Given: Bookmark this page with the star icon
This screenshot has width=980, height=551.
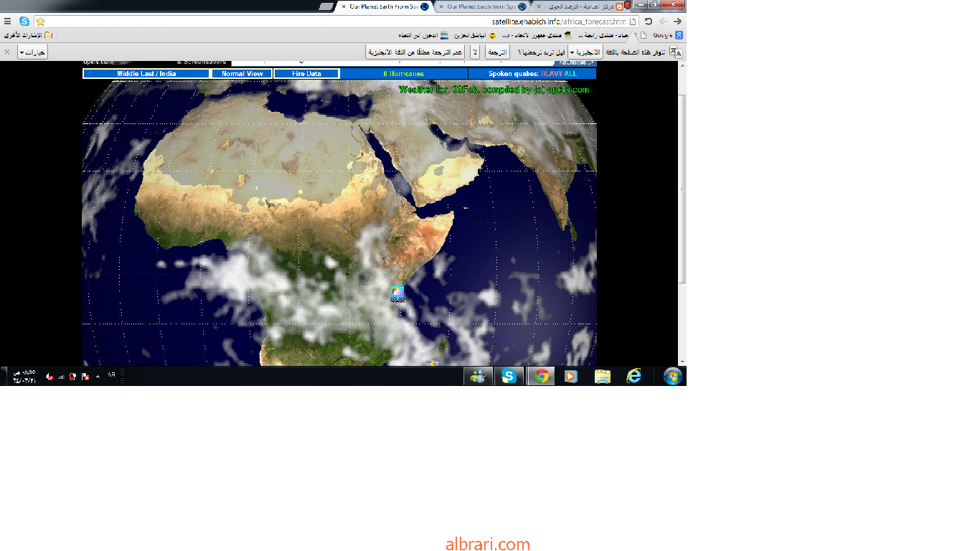Looking at the screenshot, I should [x=40, y=22].
